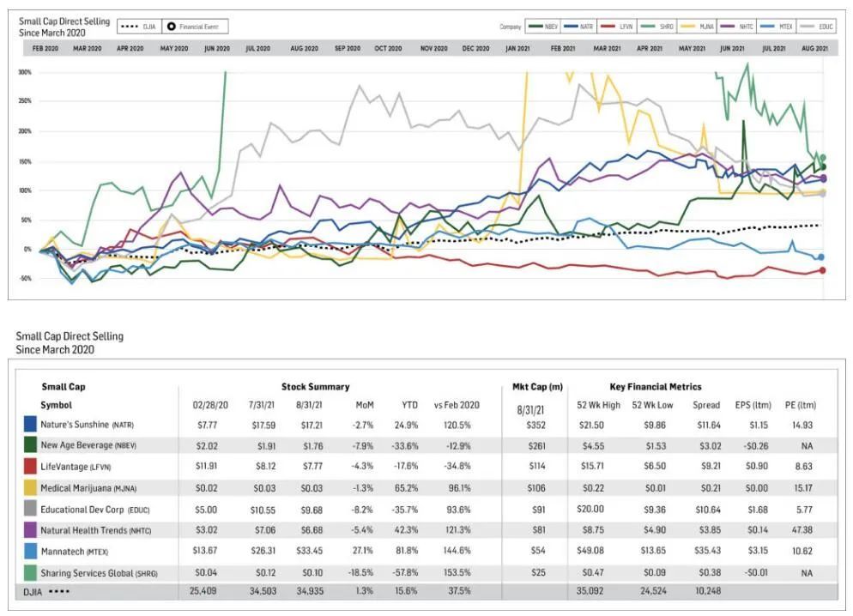Hide the EDUC line via the legend

(x=817, y=26)
